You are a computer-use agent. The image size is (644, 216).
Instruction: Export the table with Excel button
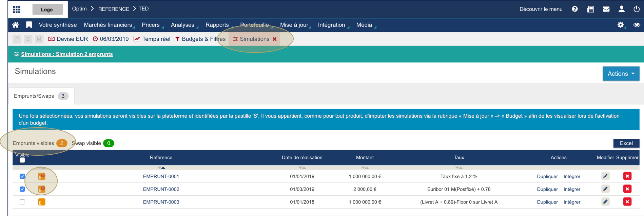coord(626,143)
